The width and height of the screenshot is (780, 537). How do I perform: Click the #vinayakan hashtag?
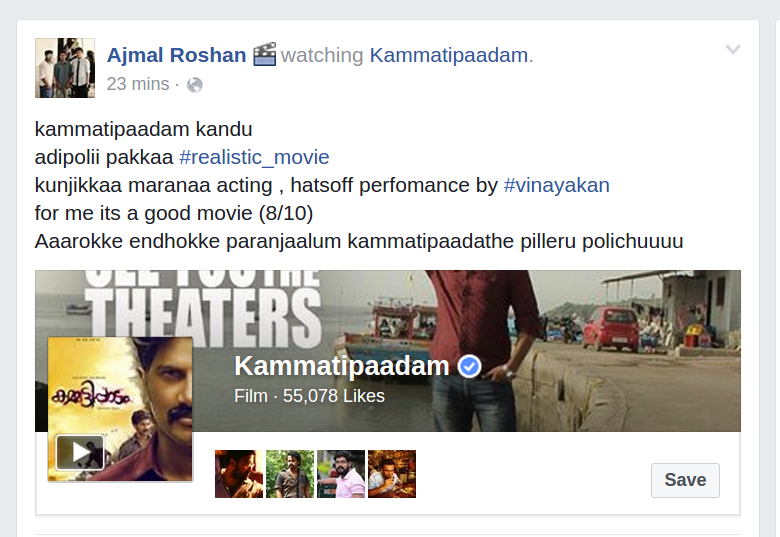click(x=557, y=185)
